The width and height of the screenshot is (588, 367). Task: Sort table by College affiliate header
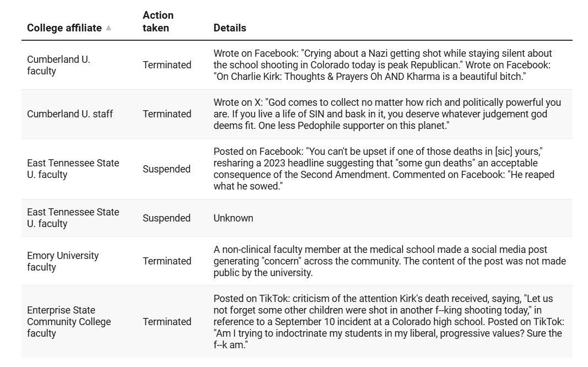pyautogui.click(x=64, y=28)
